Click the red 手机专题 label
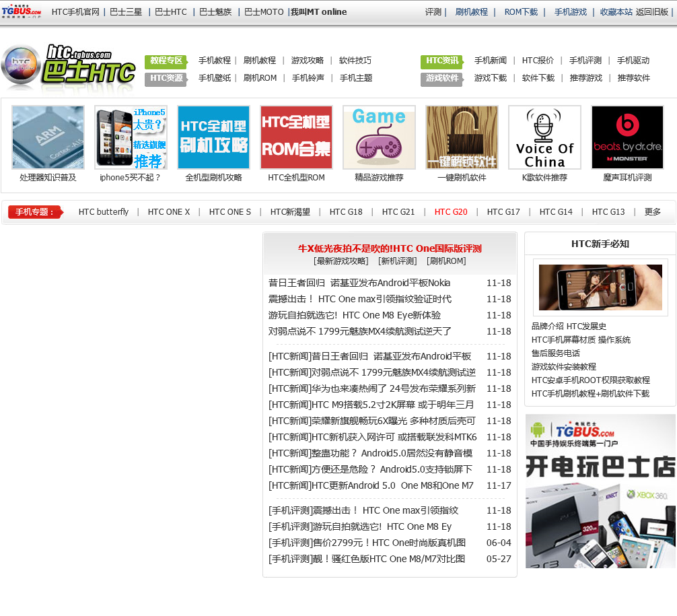677x616 pixels. click(36, 212)
